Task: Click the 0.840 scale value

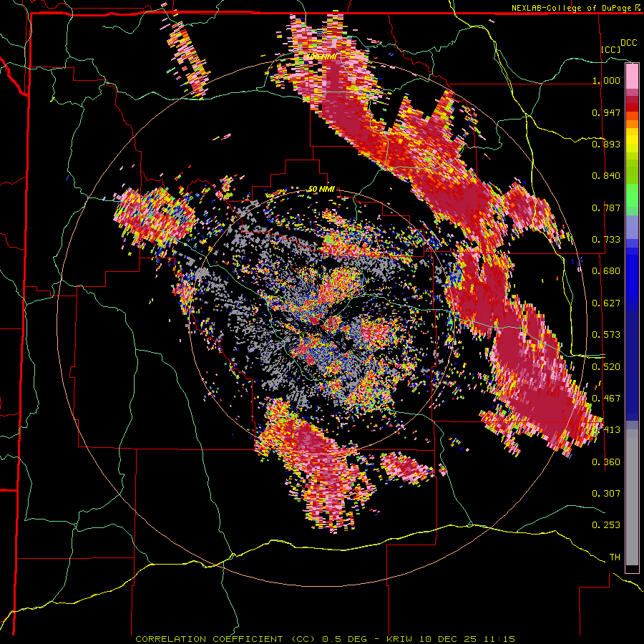Action: (606, 176)
